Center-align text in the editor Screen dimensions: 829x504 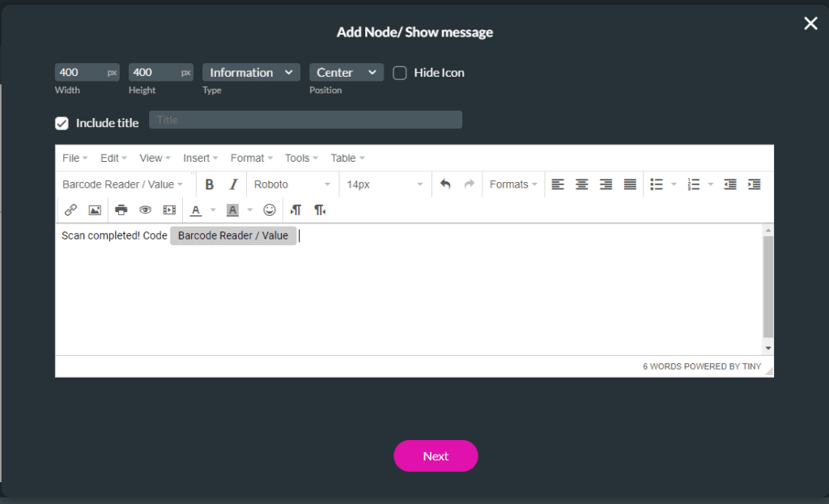(581, 184)
